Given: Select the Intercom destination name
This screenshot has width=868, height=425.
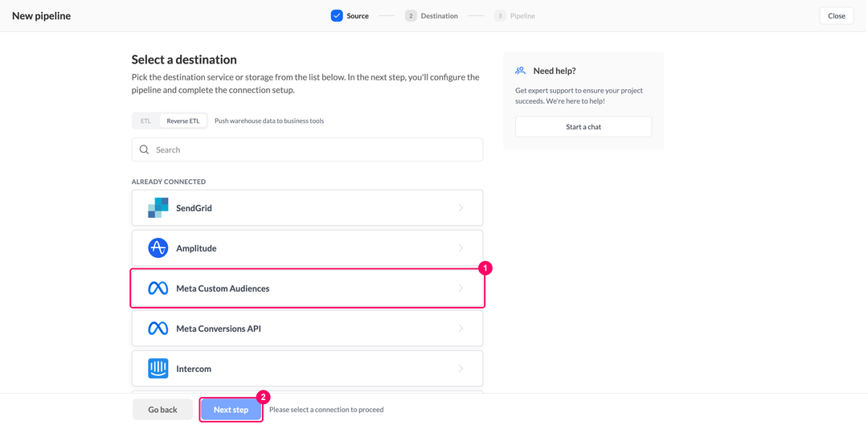Looking at the screenshot, I should tap(193, 369).
